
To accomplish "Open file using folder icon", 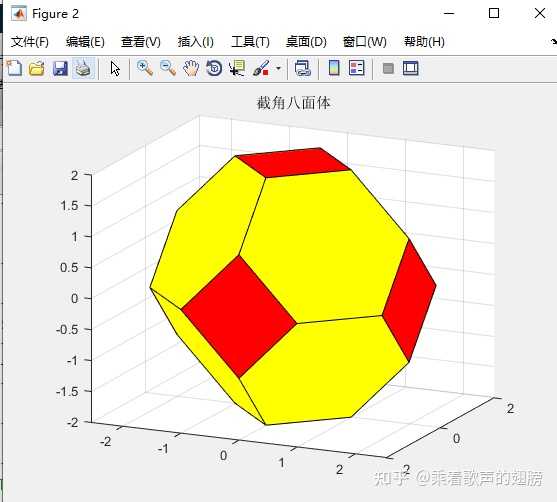I will [37, 68].
